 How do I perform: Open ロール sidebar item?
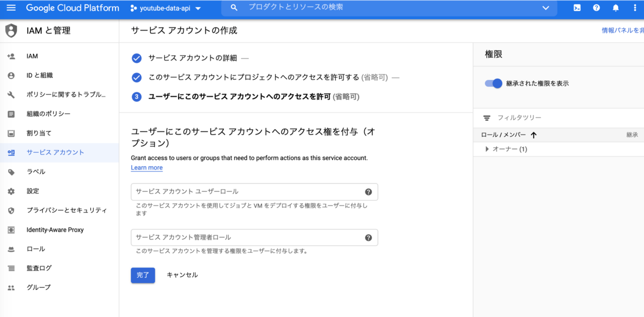tap(59, 249)
